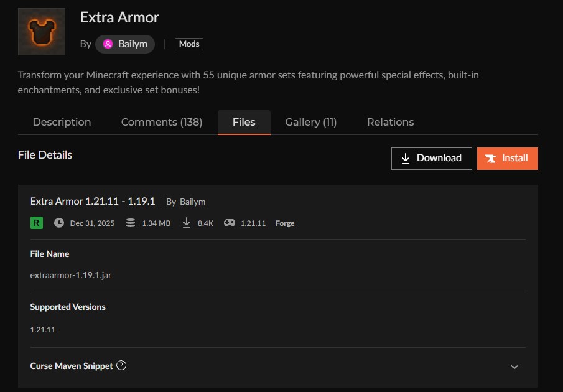Click the anvil icon inside the Install button
Viewport: 563px width, 392px height.
click(491, 158)
